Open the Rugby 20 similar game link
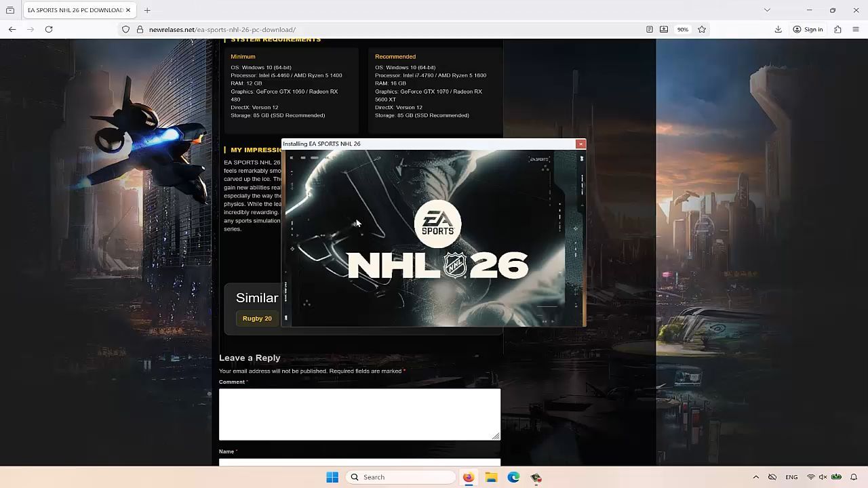868x488 pixels. 257,319
